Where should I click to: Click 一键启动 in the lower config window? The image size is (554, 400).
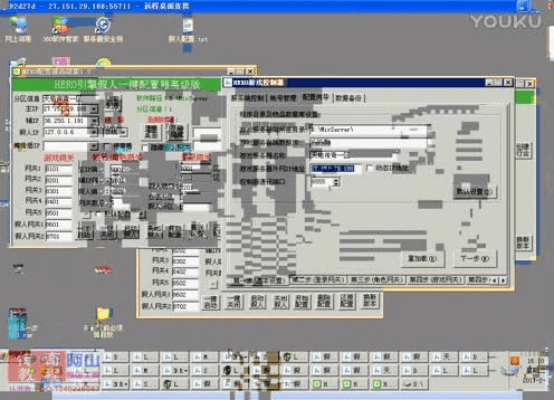[211, 301]
